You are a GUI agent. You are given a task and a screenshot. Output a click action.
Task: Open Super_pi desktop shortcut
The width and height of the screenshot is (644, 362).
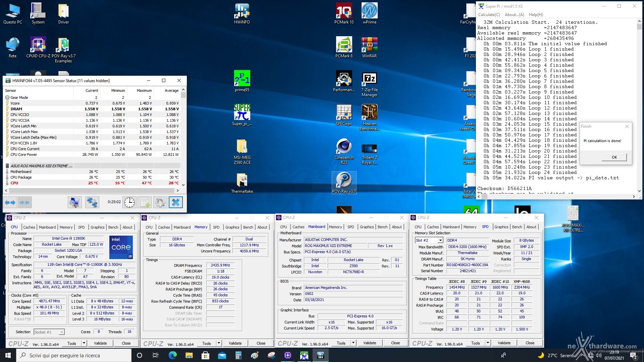(x=242, y=115)
